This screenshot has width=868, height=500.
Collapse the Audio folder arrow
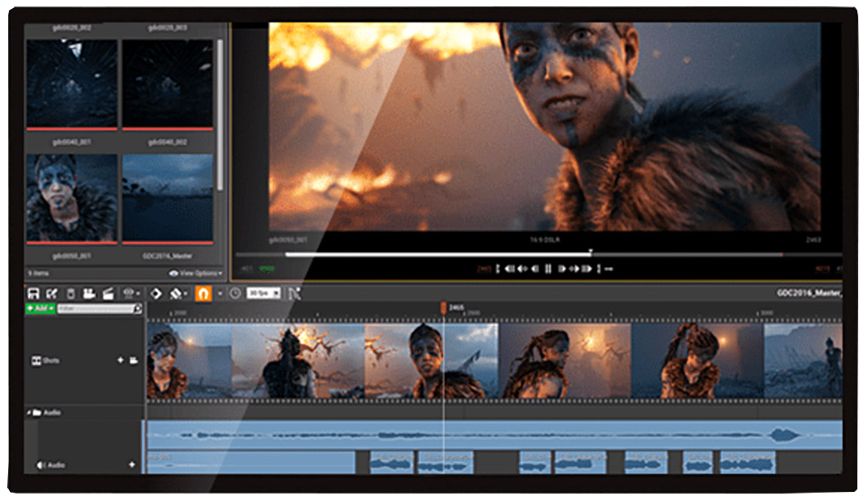click(x=29, y=412)
